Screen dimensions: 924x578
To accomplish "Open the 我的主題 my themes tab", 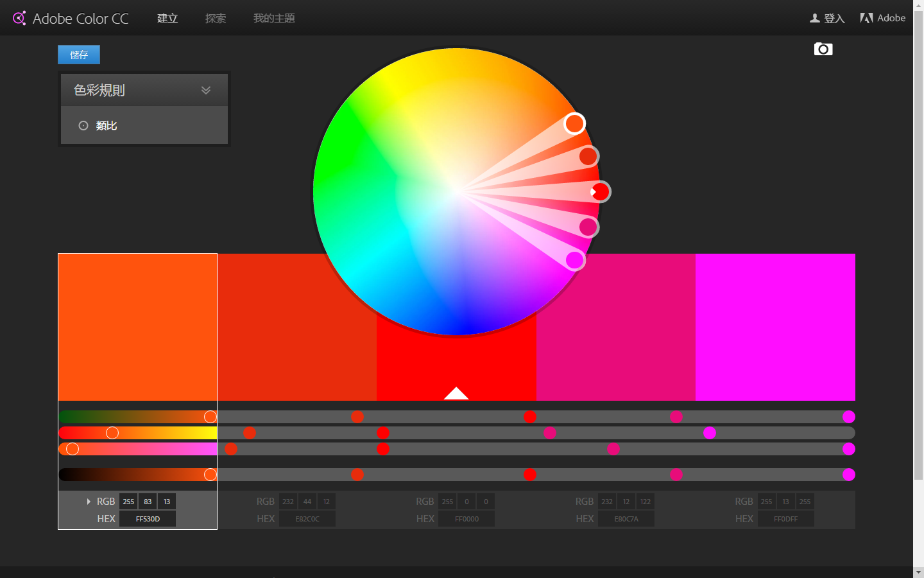I will [x=274, y=18].
